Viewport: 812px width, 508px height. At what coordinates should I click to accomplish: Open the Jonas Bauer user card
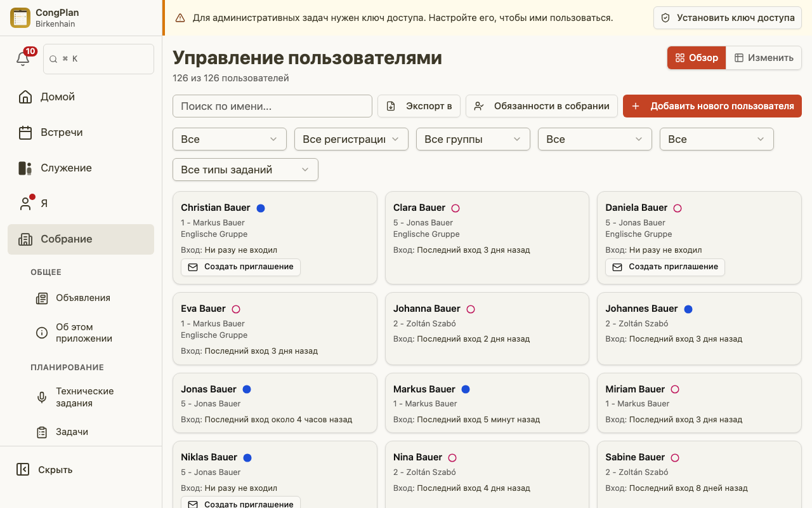(275, 403)
